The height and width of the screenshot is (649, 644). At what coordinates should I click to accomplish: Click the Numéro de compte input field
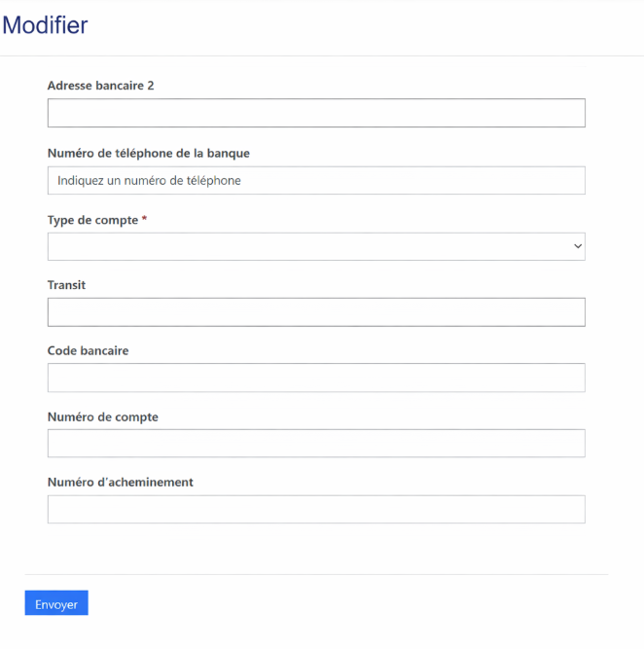[x=316, y=444]
